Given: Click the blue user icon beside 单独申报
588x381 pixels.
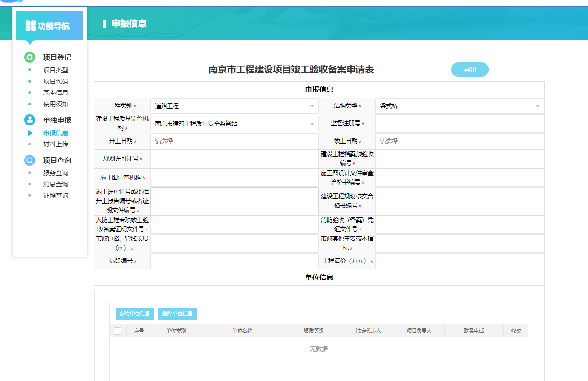Looking at the screenshot, I should point(30,120).
